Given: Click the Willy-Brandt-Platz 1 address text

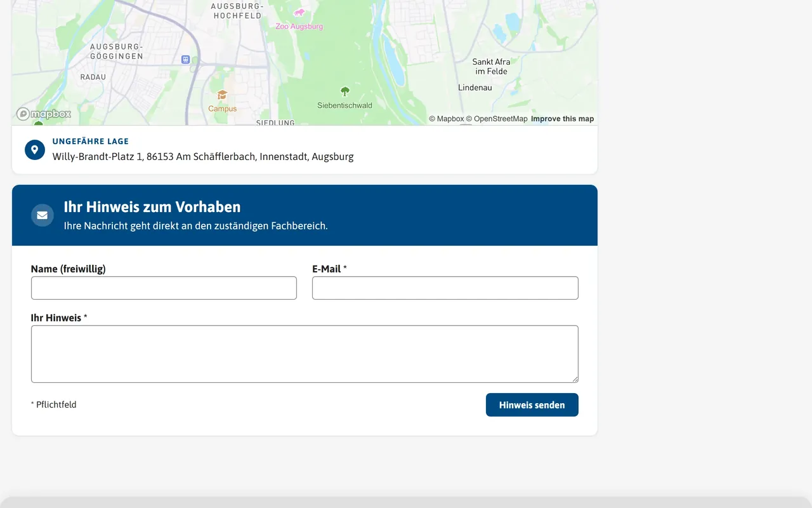Looking at the screenshot, I should pos(203,156).
